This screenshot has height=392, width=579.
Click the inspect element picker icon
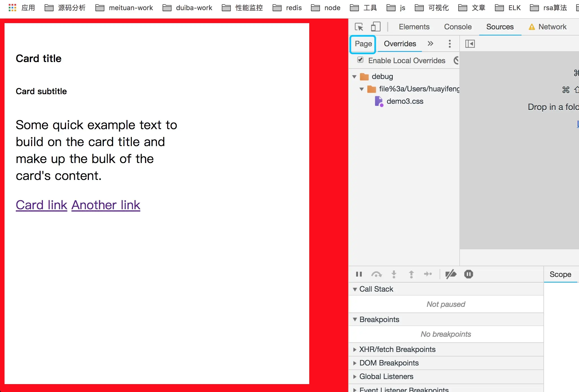pos(359,27)
